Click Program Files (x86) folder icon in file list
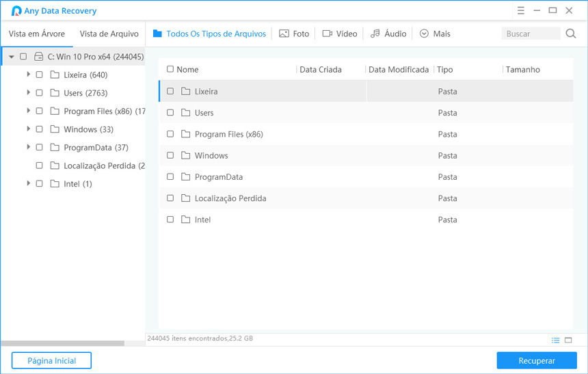This screenshot has width=588, height=374. [x=185, y=134]
